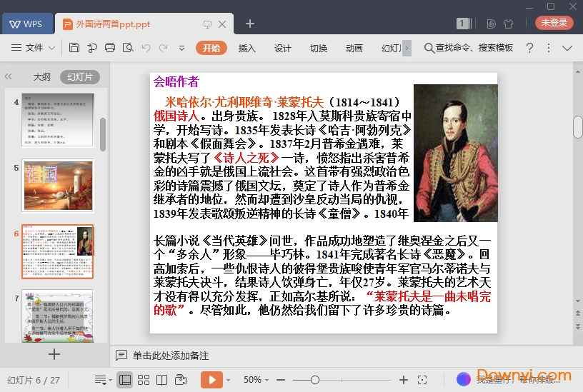Open the 设计 ribbon tab
583x392 pixels.
[x=283, y=48]
